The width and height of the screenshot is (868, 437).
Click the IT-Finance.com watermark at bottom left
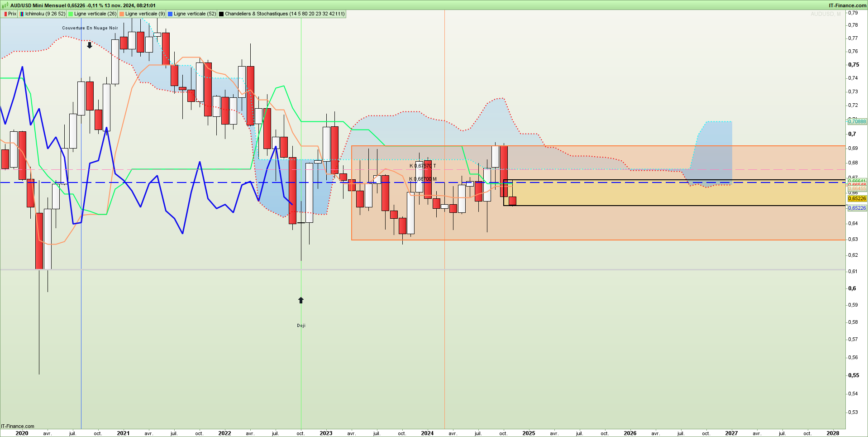[x=18, y=426]
